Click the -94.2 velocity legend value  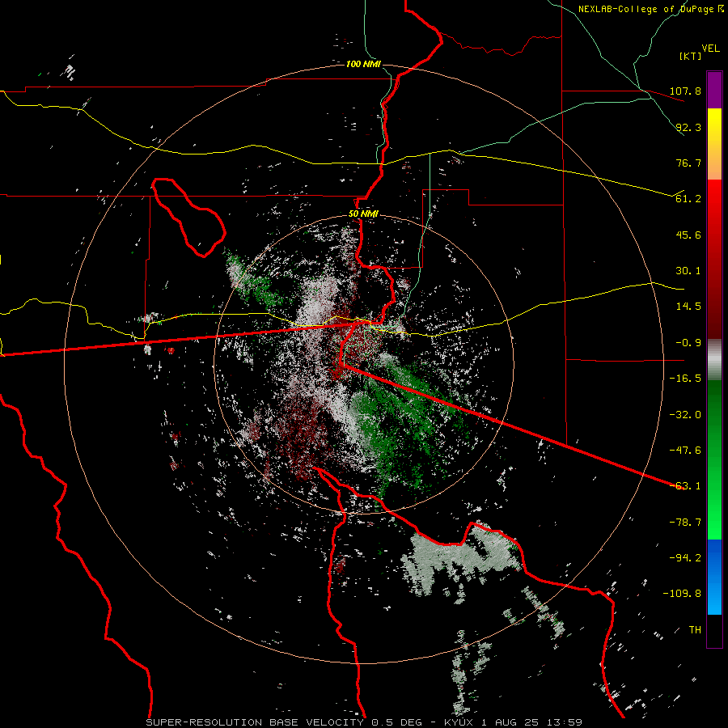(x=685, y=558)
